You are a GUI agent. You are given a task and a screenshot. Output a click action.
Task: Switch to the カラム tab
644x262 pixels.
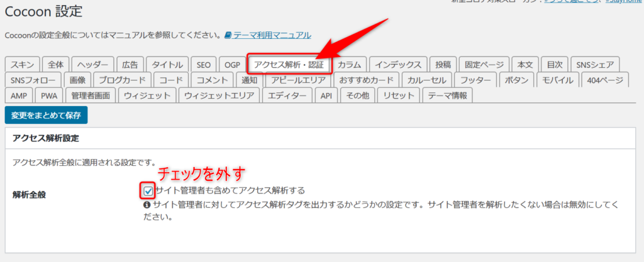(349, 64)
